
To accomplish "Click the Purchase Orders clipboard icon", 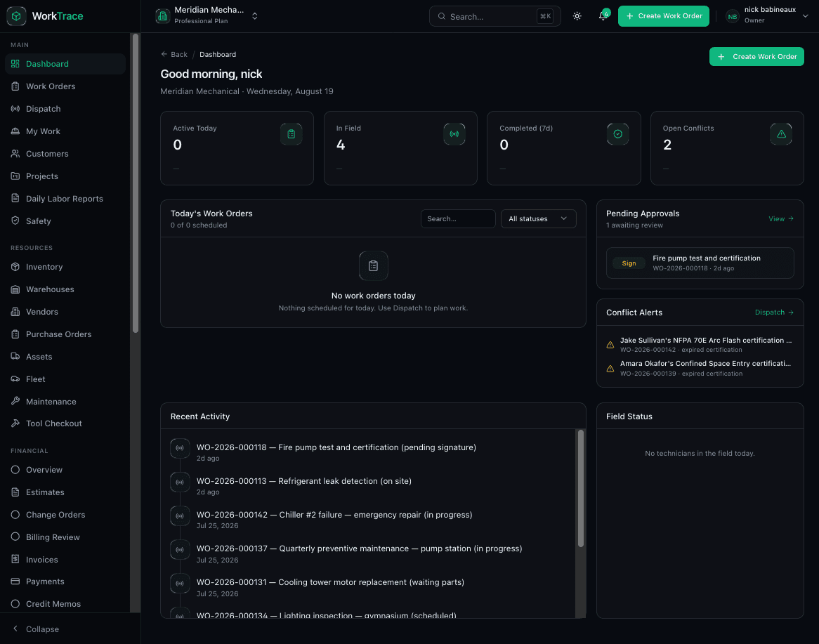I will pyautogui.click(x=15, y=334).
